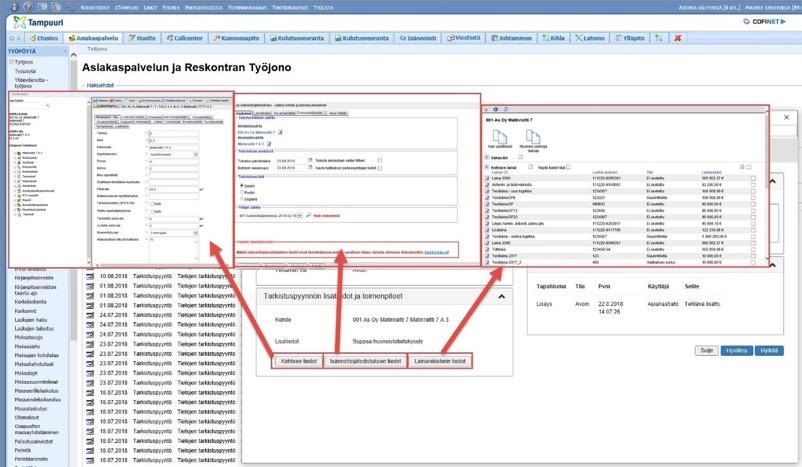This screenshot has width=802, height=467.
Task: Select the Ruotsi language radio button
Action: tap(242, 192)
